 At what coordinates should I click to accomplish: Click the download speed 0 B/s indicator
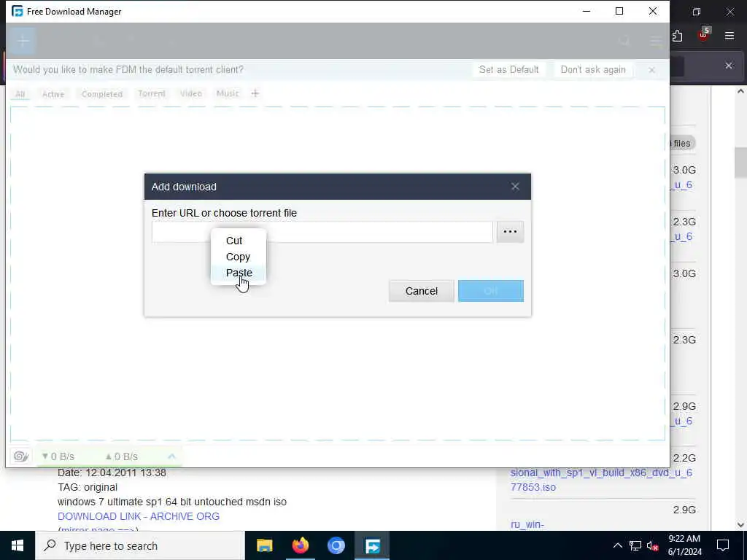(58, 456)
